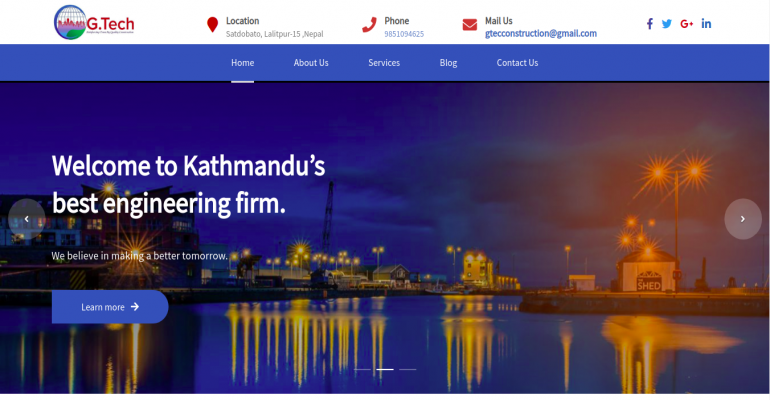
Task: Select the first slider indicator dash
Action: point(362,369)
